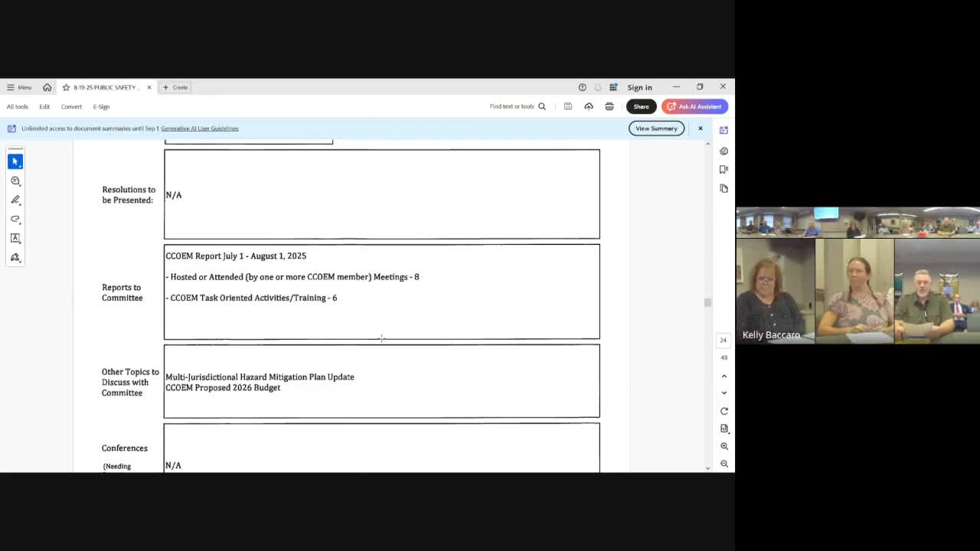Open the notifications bell
This screenshot has height=551, width=980.
click(x=597, y=87)
